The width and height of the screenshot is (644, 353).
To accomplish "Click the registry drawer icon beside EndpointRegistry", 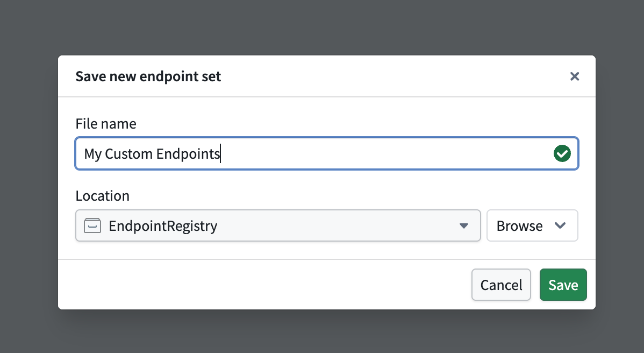I will pyautogui.click(x=92, y=225).
